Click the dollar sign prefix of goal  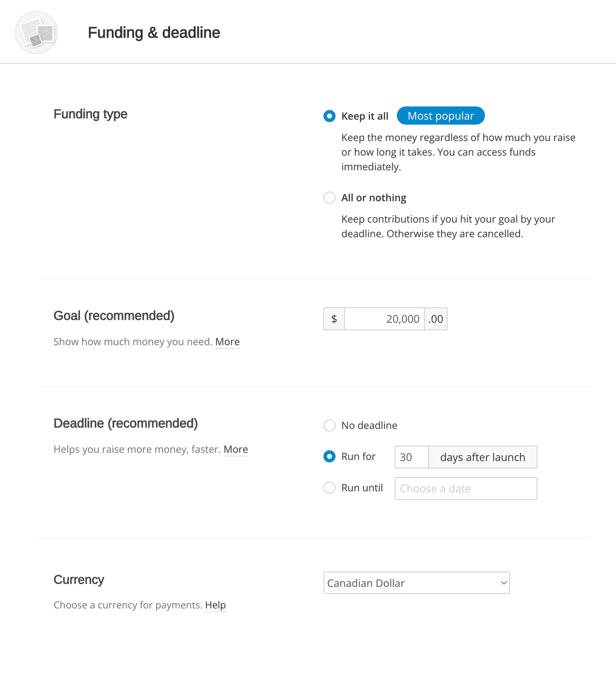click(334, 319)
